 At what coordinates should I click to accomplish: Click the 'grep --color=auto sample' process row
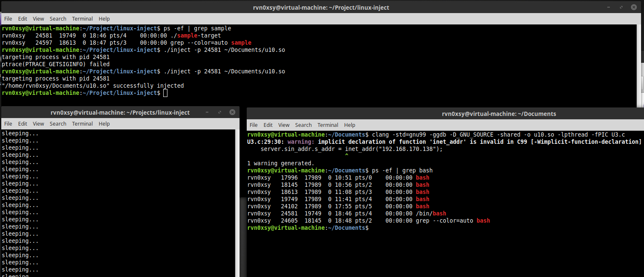pos(127,43)
